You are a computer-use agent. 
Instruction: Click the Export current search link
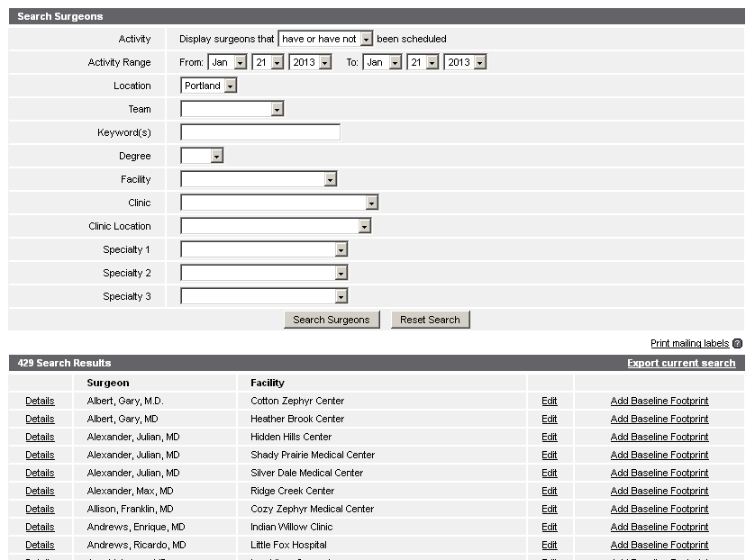point(681,363)
